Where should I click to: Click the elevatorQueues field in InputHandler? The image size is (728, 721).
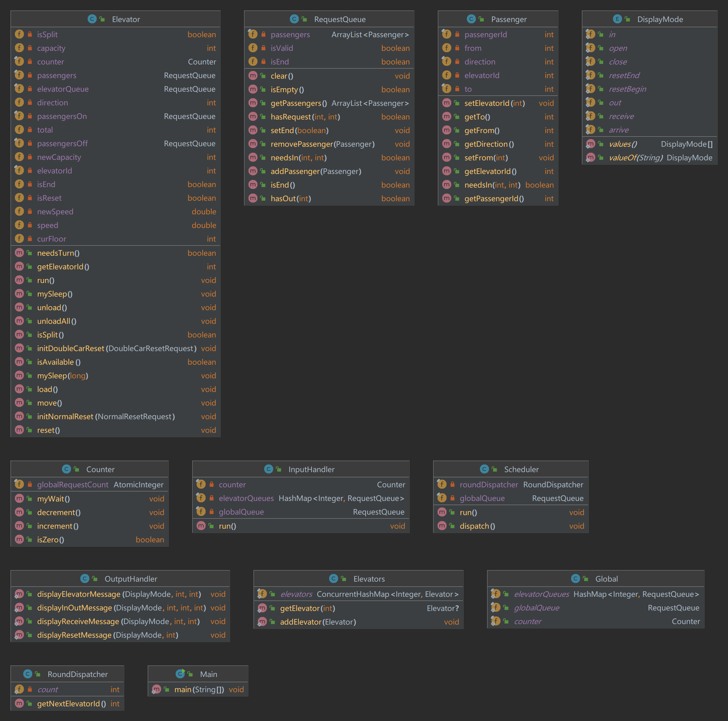coord(246,498)
